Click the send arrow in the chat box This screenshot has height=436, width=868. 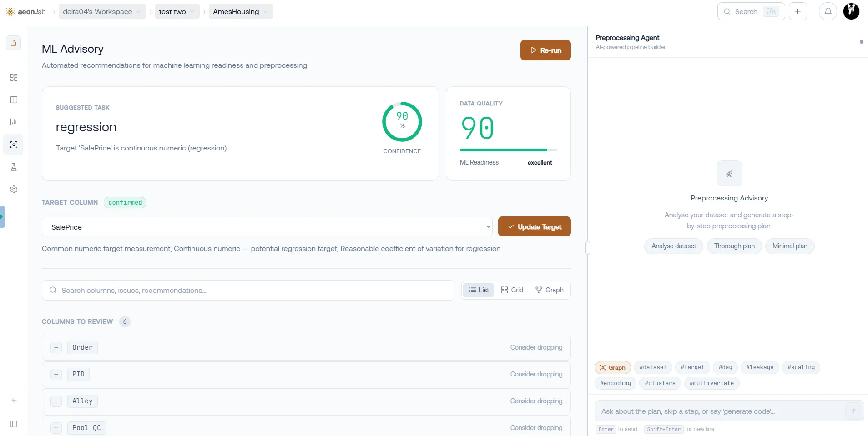pyautogui.click(x=853, y=411)
